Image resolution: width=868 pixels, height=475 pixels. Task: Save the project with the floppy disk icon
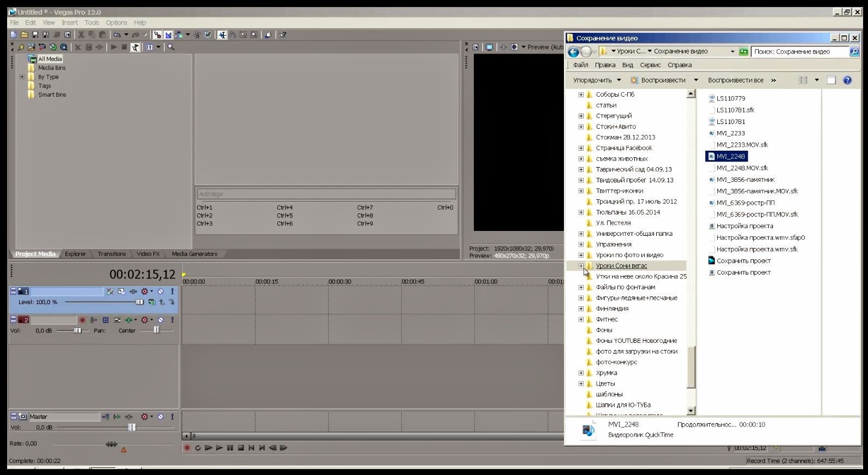coord(35,35)
